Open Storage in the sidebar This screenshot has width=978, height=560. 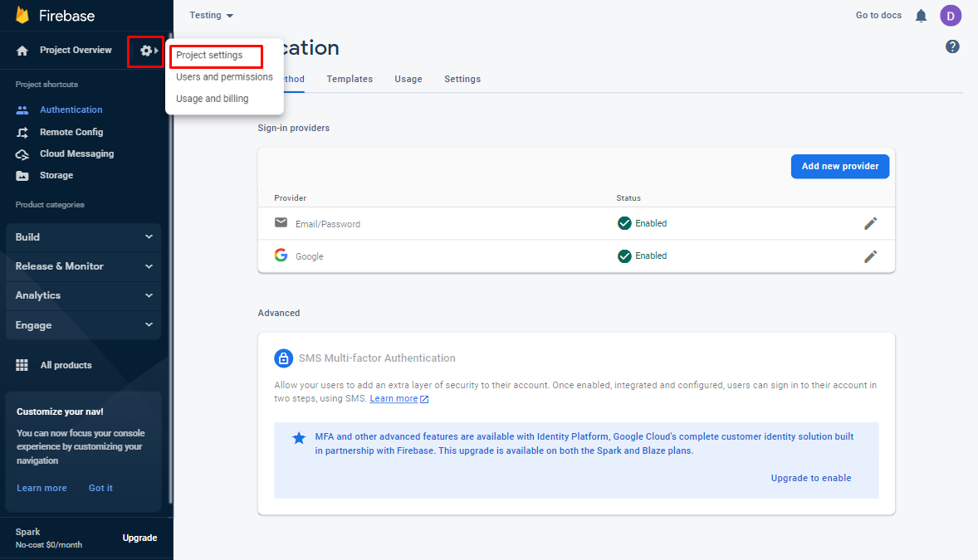point(56,176)
